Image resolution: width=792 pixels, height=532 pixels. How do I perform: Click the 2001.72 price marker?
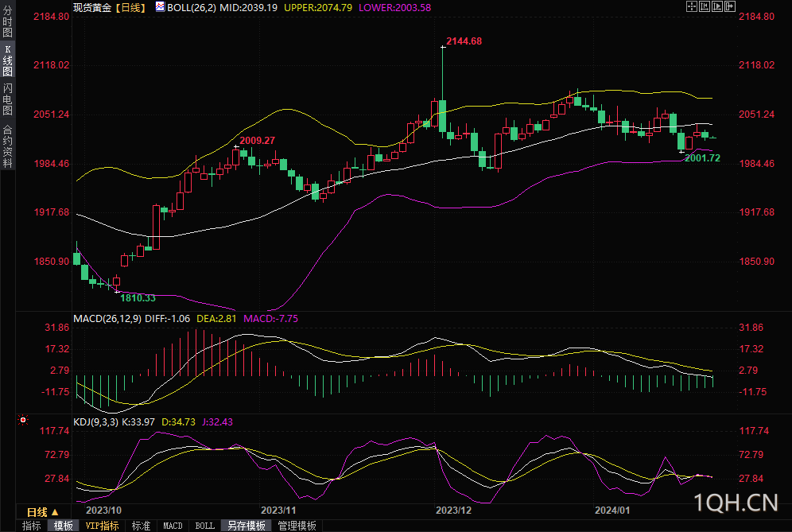click(x=702, y=157)
